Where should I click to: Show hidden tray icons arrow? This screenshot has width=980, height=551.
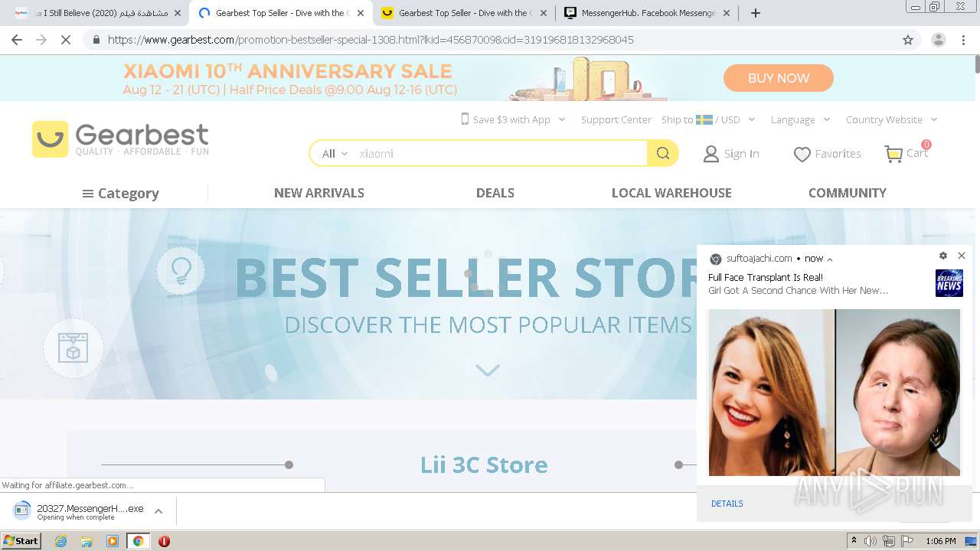pyautogui.click(x=854, y=541)
